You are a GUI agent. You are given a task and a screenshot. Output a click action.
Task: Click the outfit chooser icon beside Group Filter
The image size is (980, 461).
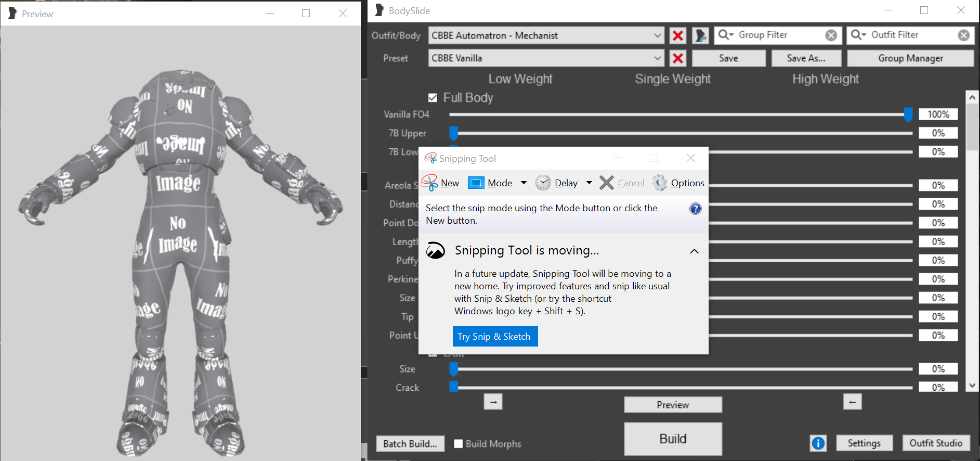[700, 35]
